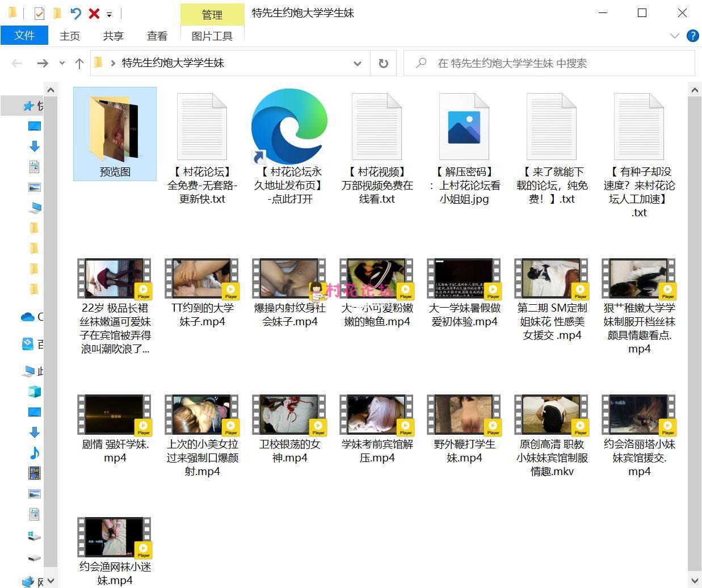Refresh the current folder view
702x588 pixels.
tap(384, 64)
